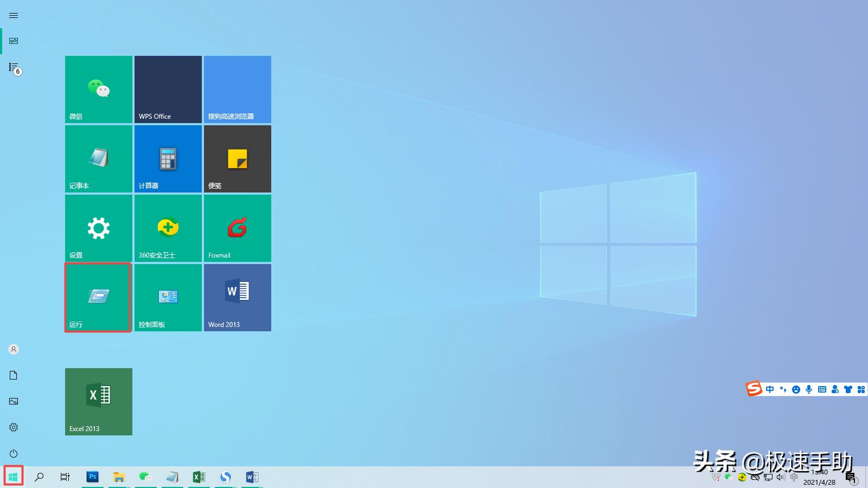Click the 运行 (Run) tile

99,298
